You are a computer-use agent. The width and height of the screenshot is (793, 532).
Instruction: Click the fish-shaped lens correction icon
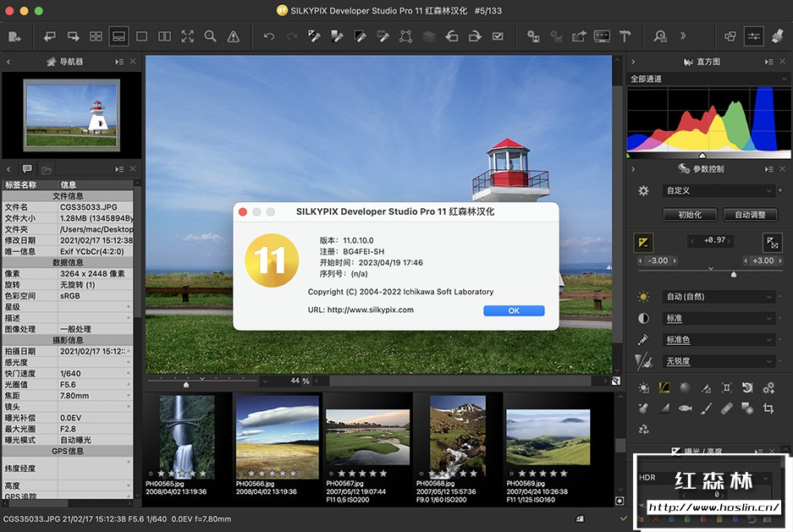[686, 408]
